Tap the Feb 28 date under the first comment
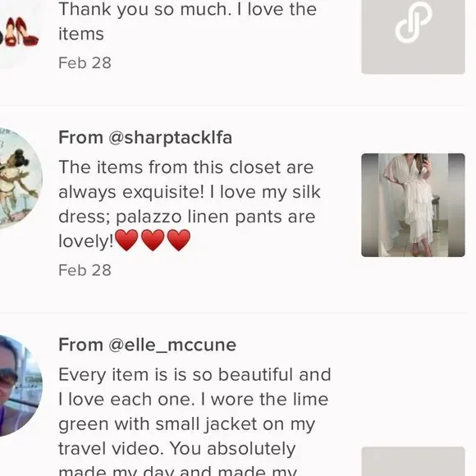The image size is (476, 476). coord(85,63)
